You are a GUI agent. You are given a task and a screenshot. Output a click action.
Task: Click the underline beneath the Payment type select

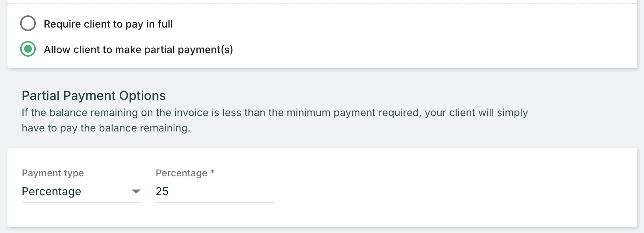[x=80, y=203]
